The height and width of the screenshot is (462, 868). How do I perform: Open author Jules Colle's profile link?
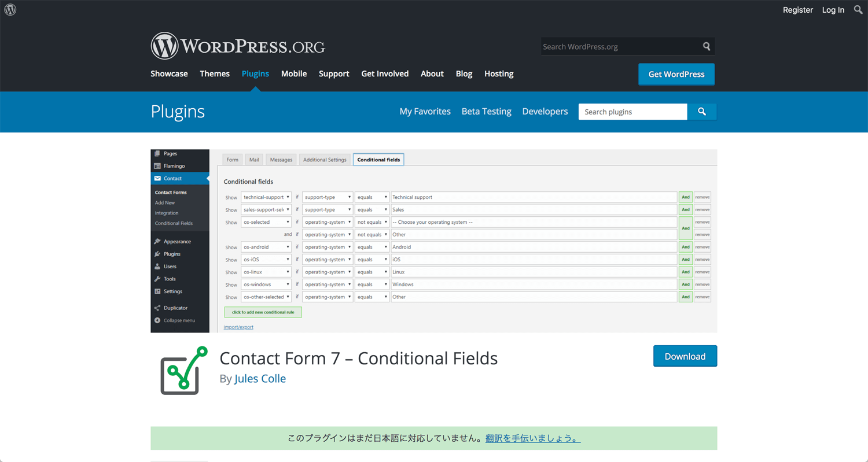pos(260,379)
